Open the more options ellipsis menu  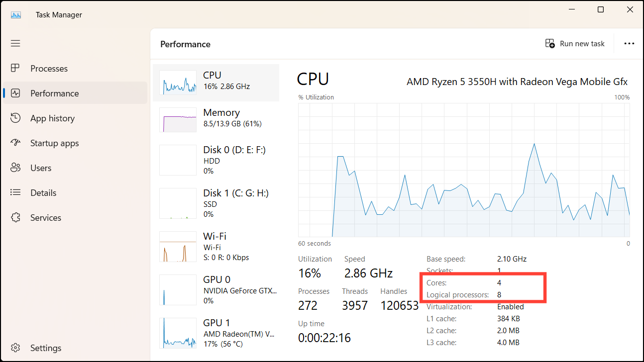pyautogui.click(x=629, y=43)
